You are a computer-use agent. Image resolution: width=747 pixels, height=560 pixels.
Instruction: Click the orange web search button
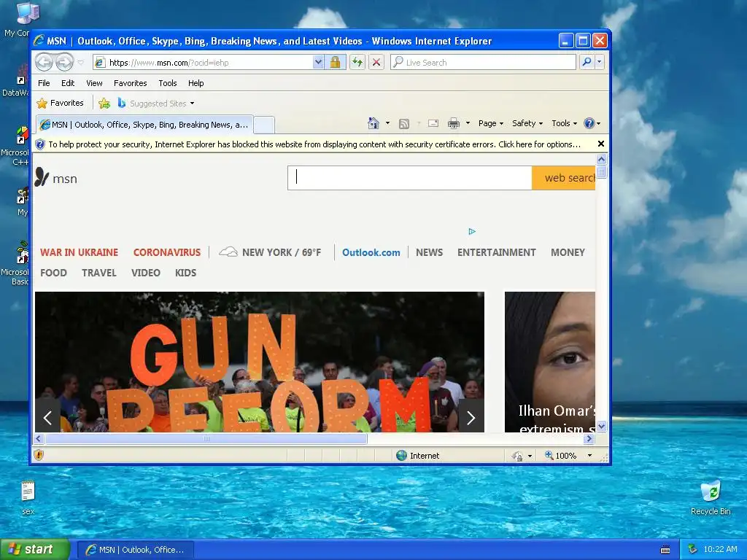click(564, 178)
